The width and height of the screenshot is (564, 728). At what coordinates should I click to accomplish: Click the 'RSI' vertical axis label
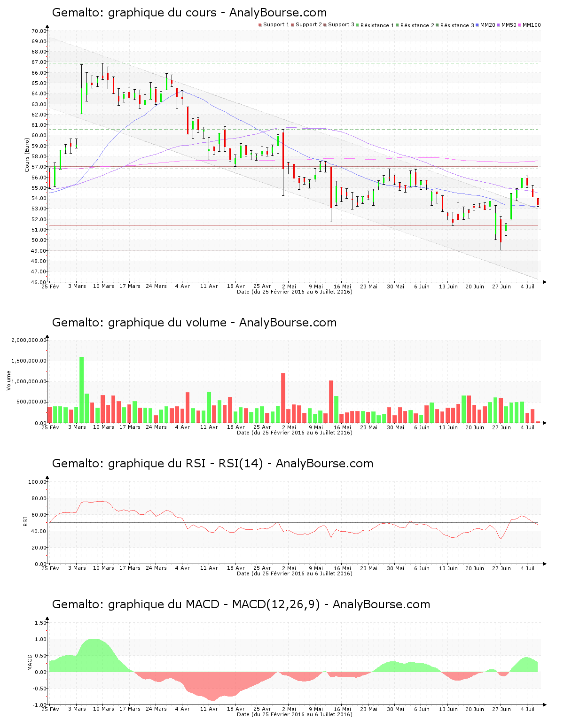pyautogui.click(x=25, y=521)
